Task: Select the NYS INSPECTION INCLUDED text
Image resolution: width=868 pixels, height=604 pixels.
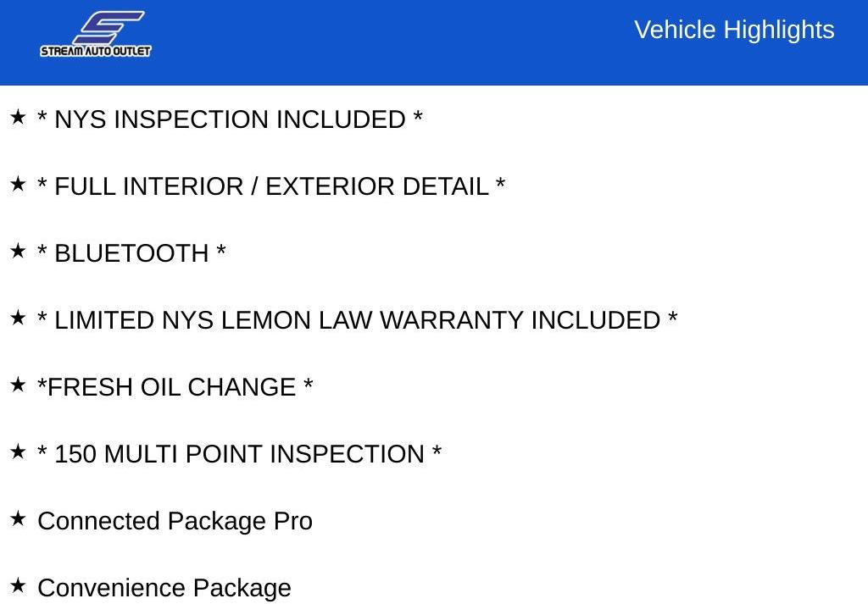Action: coord(230,119)
